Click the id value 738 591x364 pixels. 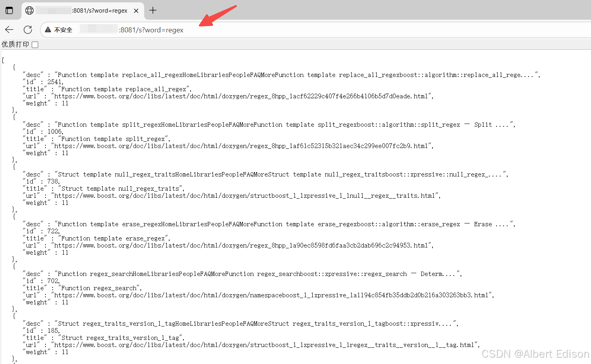pos(53,182)
